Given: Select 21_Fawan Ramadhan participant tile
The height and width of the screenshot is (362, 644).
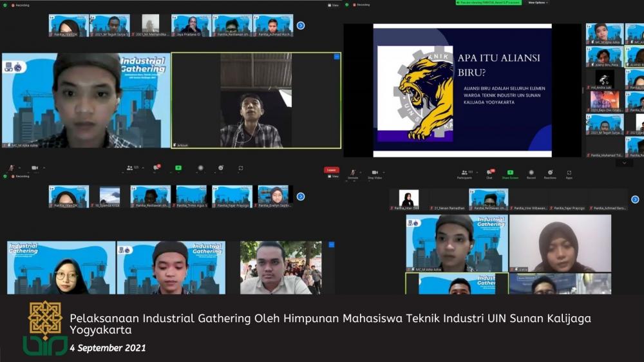Looking at the screenshot, I should point(448,200).
